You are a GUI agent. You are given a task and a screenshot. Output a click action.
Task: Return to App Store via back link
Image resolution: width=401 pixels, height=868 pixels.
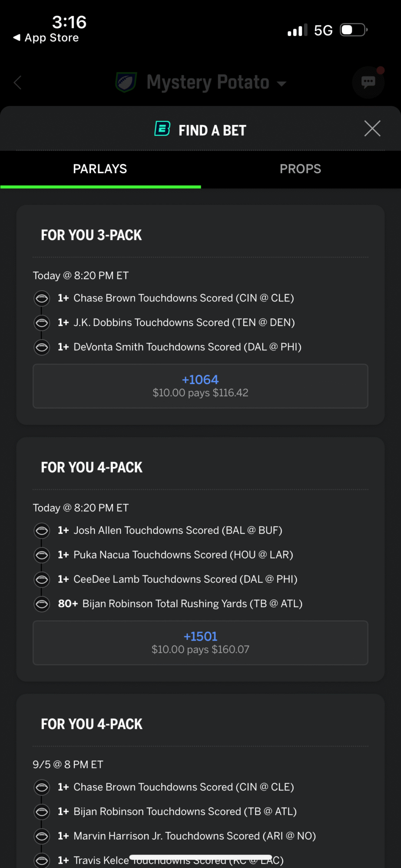tap(46, 38)
